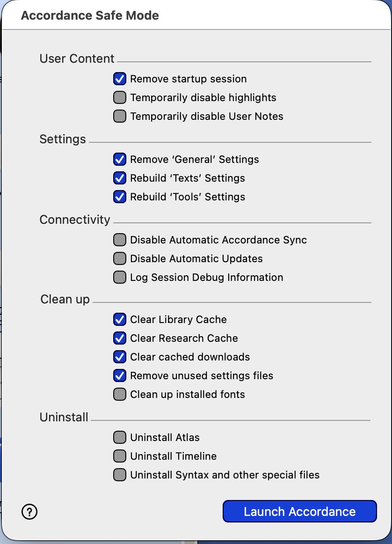Select Uninstall Timeline checkbox
This screenshot has width=392, height=544.
click(x=120, y=456)
